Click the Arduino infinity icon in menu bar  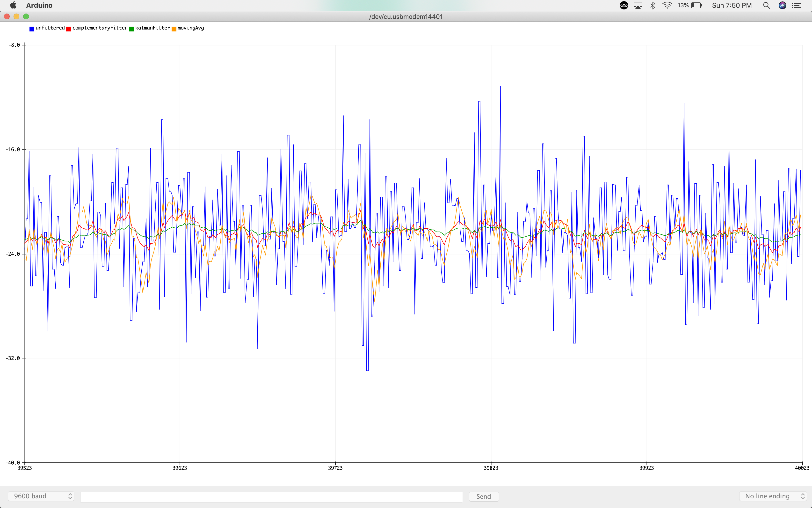click(624, 5)
